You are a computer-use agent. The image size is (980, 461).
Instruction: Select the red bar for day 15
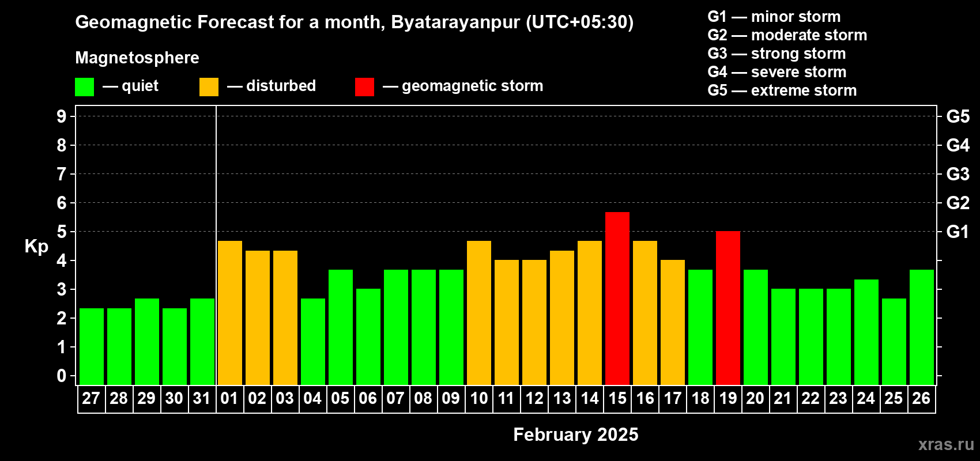click(x=617, y=298)
